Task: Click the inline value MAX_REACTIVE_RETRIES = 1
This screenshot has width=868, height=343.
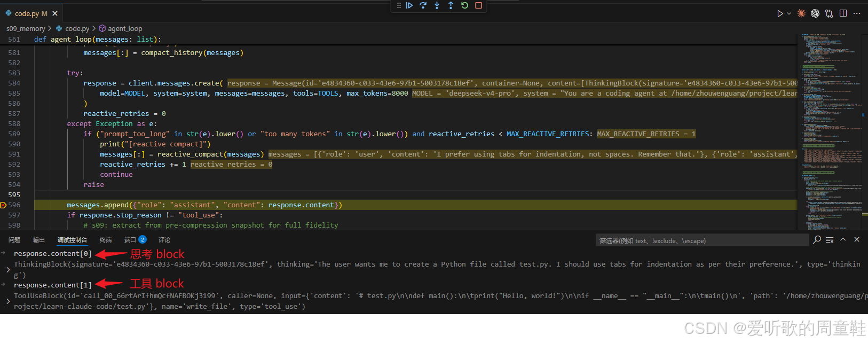Action: (x=646, y=134)
